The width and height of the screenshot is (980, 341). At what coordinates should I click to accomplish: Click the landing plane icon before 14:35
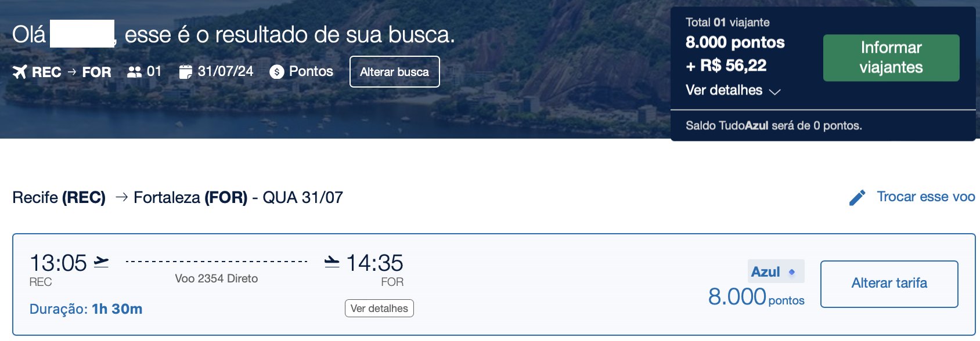[x=332, y=262]
